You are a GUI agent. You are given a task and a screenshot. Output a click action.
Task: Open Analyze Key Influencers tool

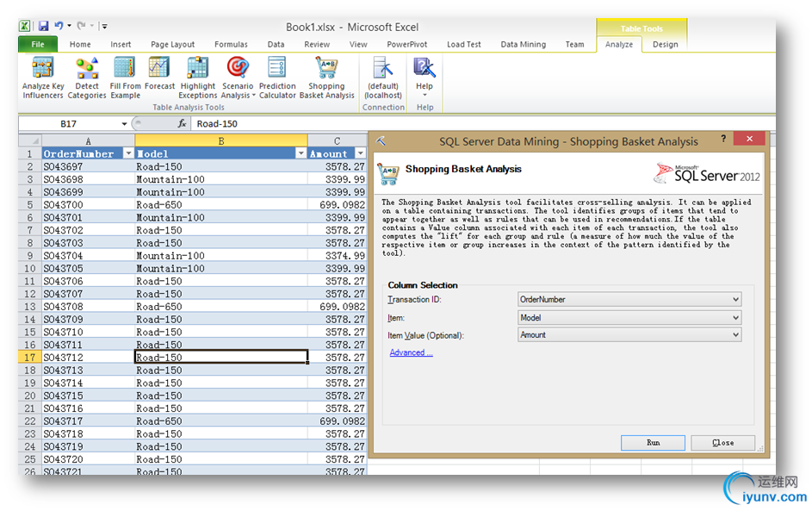point(43,78)
